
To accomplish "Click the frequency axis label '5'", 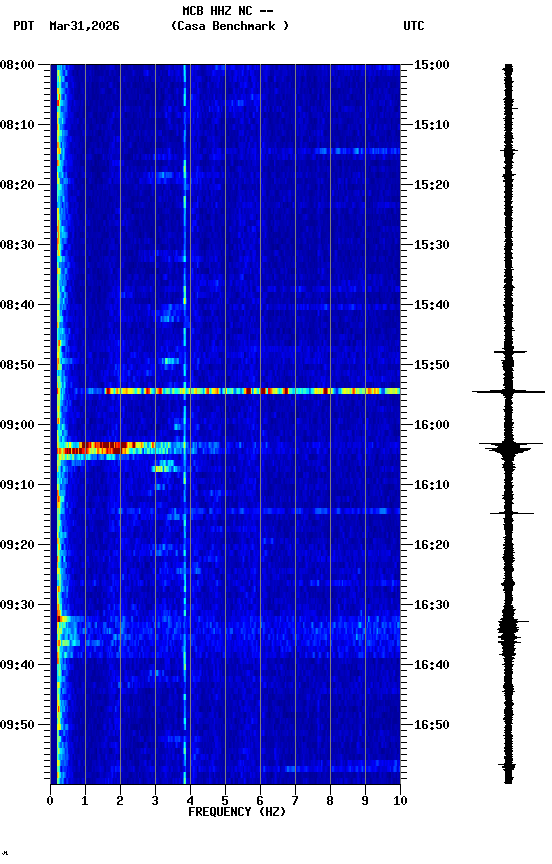I will [x=225, y=801].
